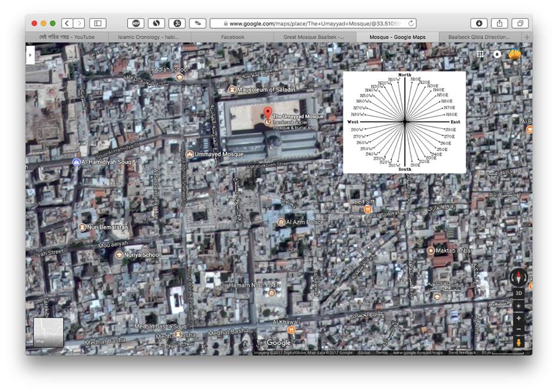Screen dimensions: 558x392
Task: Switch to the Great Mosque Baalbek tab
Action: pyautogui.click(x=314, y=37)
